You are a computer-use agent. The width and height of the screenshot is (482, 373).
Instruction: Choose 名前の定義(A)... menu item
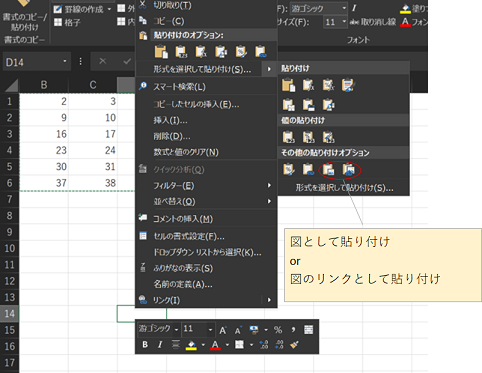pyautogui.click(x=206, y=284)
